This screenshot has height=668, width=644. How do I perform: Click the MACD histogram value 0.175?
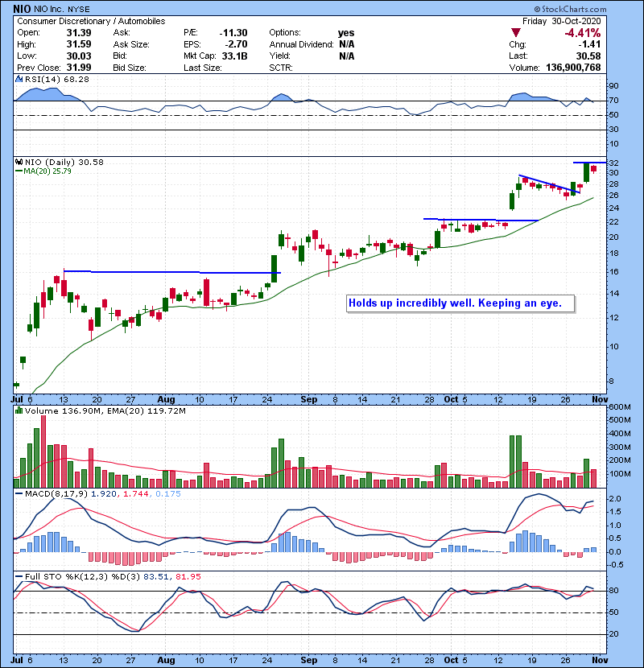point(168,494)
